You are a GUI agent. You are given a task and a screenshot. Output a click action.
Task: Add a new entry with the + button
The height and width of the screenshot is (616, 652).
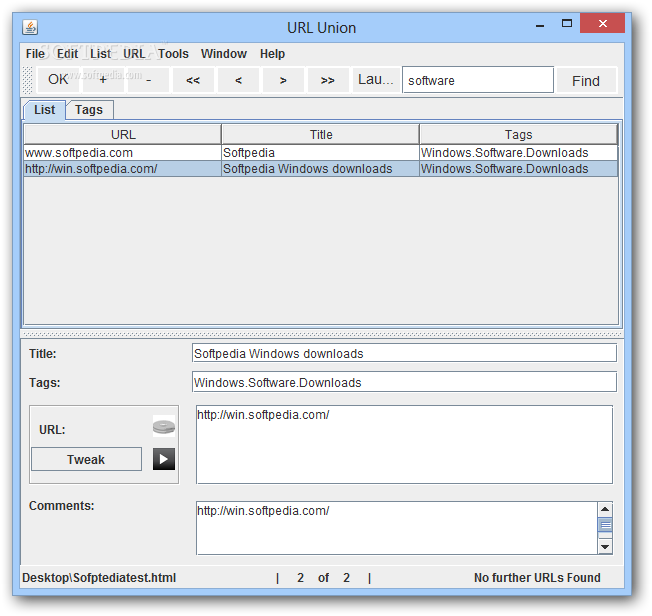point(103,79)
